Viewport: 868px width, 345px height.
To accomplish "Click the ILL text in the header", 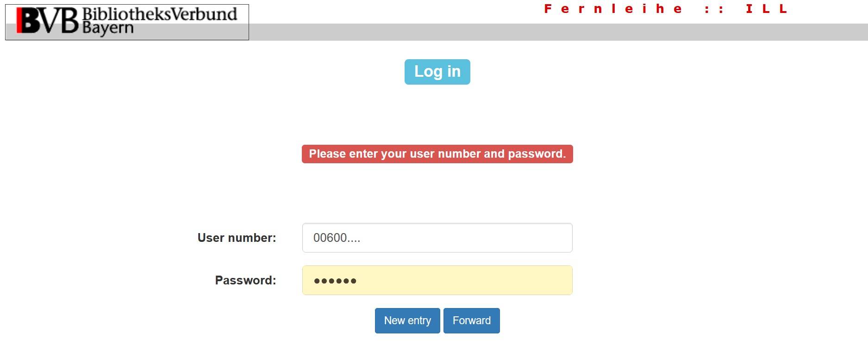I will coord(766,9).
